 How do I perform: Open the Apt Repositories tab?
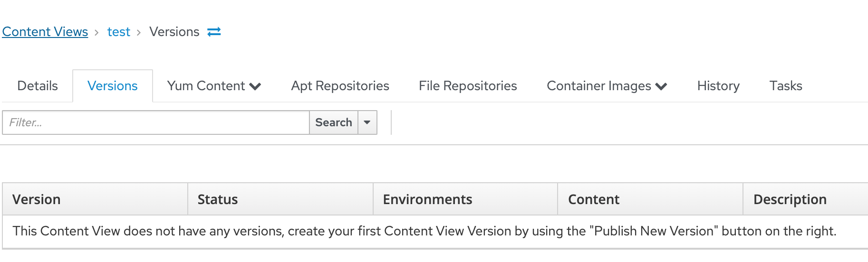pos(340,86)
